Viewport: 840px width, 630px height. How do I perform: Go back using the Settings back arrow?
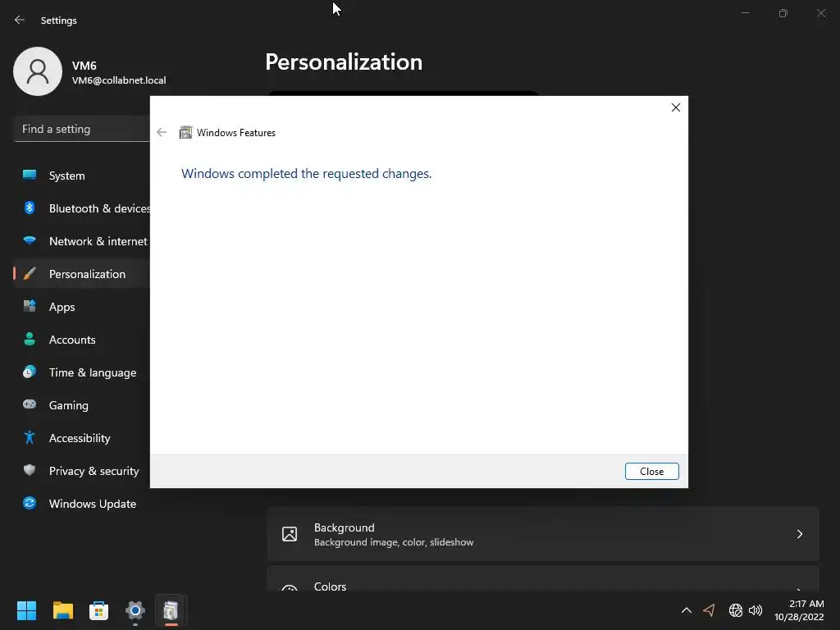pos(20,20)
